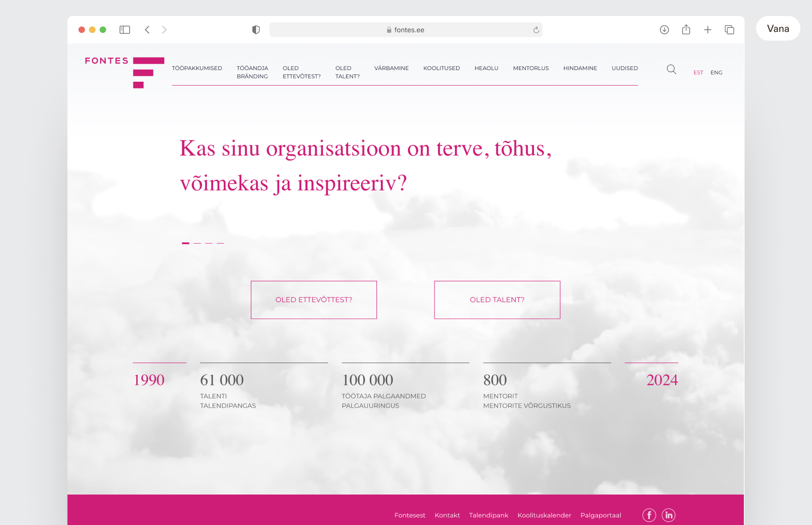Screen dimensions: 812x525
Task: Click the Fontes logo
Action: (124, 72)
